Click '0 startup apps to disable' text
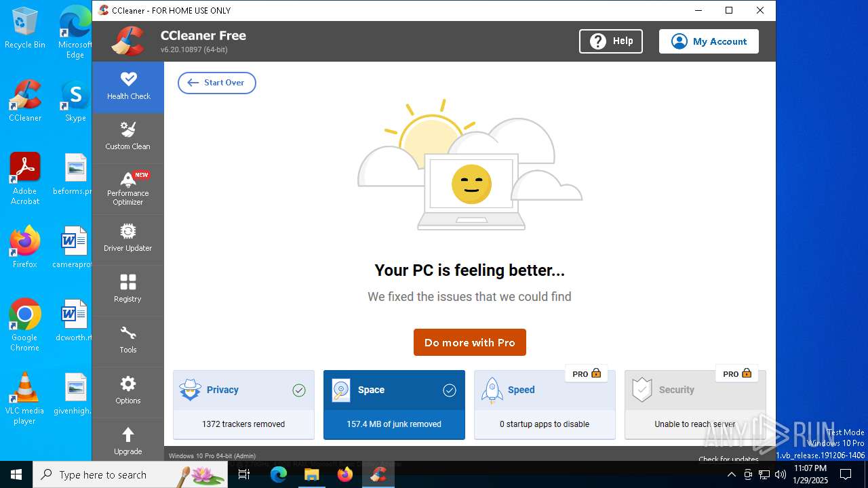Viewport: 868px width, 488px height. point(545,424)
